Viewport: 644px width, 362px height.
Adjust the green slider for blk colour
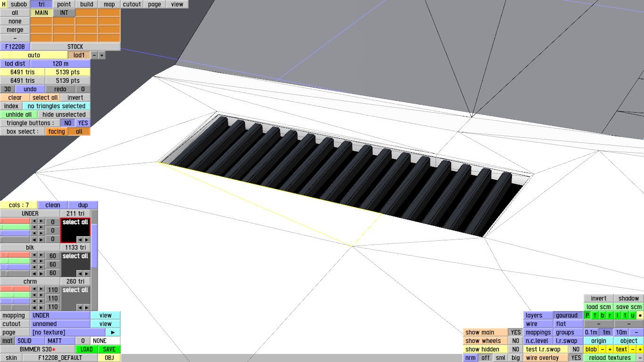coord(15,261)
